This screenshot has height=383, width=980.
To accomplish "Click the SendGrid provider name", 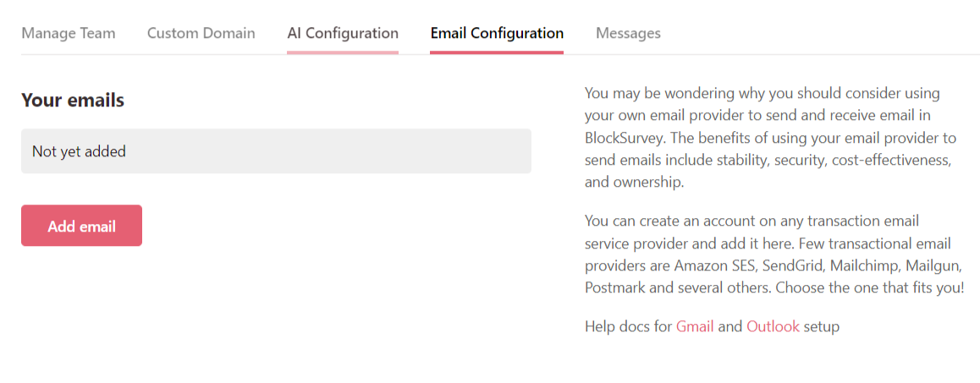I will click(792, 265).
